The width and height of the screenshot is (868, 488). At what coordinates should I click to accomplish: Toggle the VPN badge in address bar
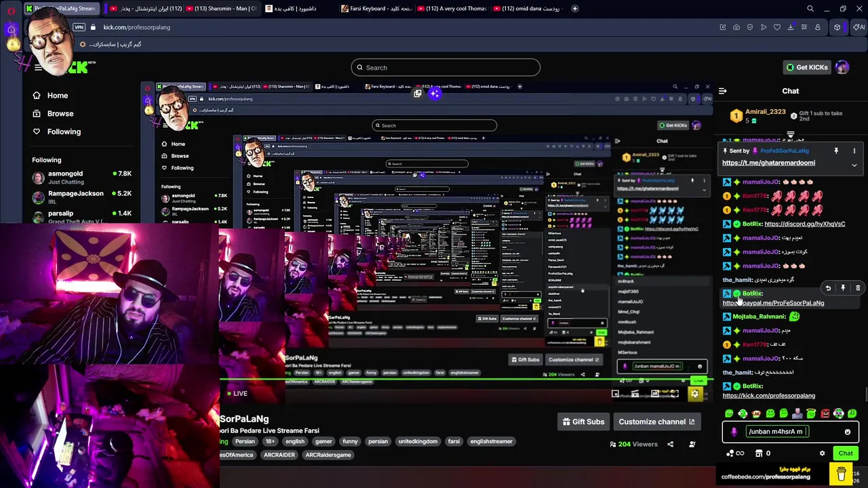(x=79, y=27)
